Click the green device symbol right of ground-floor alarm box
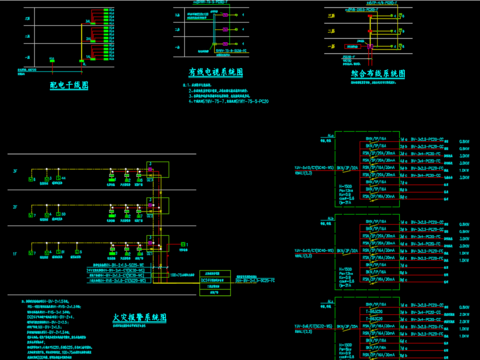The image size is (480, 360). [183, 245]
